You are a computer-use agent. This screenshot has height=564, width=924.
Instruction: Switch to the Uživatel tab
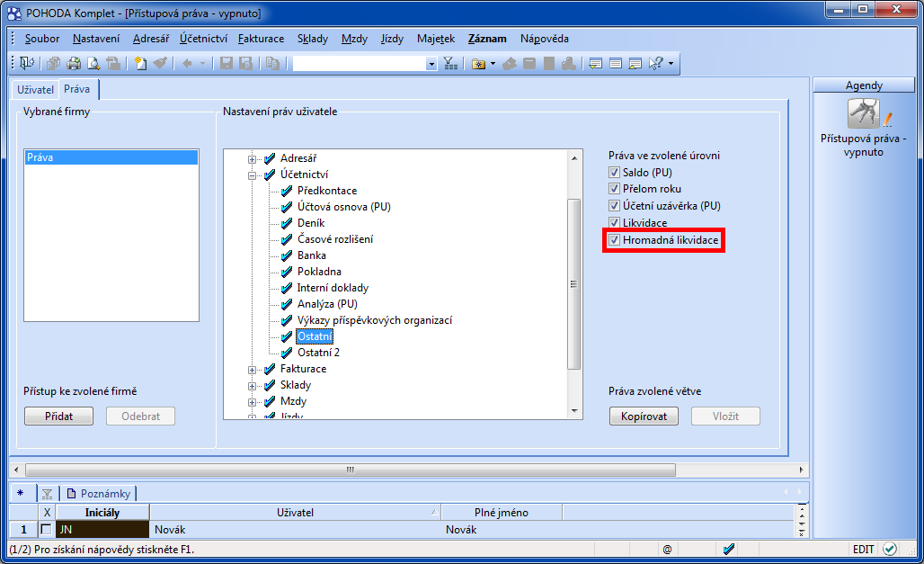[35, 90]
